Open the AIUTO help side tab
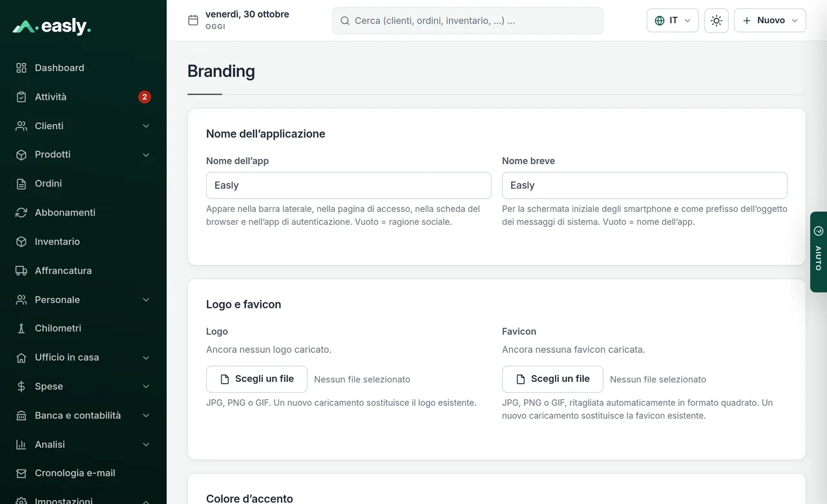The width and height of the screenshot is (827, 504). [x=819, y=252]
